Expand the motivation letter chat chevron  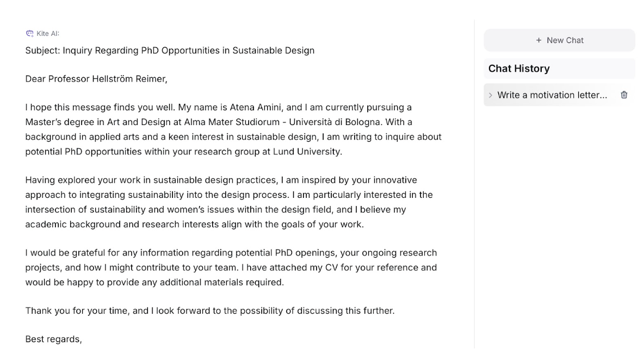point(490,95)
